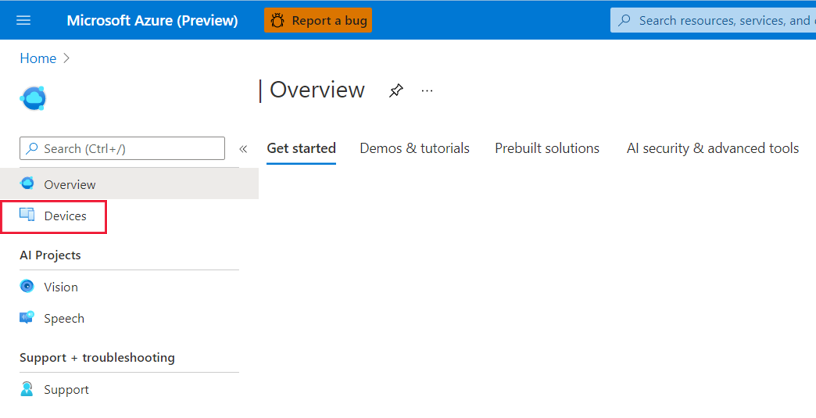The height and width of the screenshot is (418, 816).
Task: Click the Overview page title text
Action: coord(317,90)
